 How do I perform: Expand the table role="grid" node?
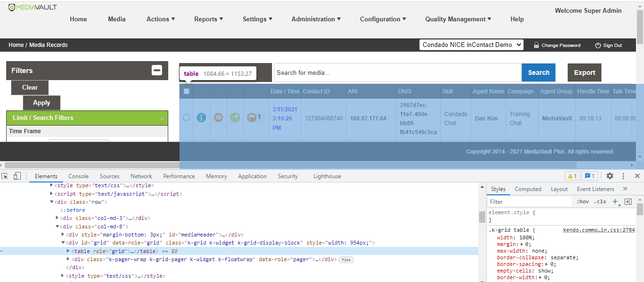68,251
